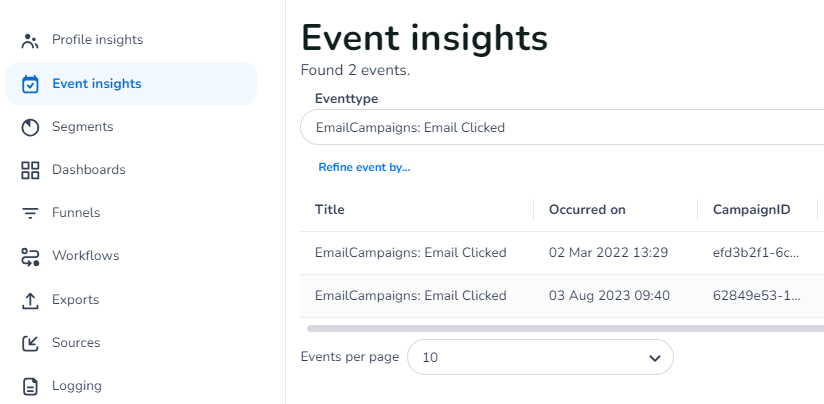Click the Workflows branching icon
The width and height of the screenshot is (824, 404).
30,256
